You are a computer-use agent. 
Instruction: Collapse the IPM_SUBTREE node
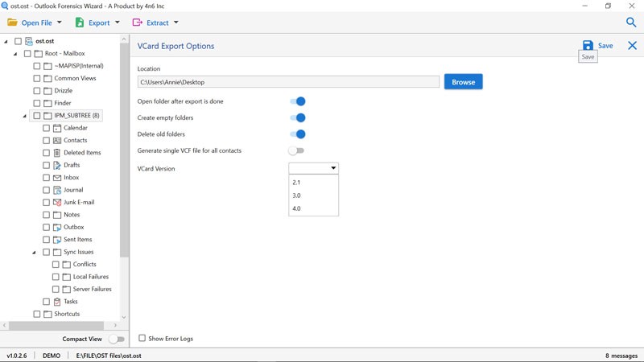pyautogui.click(x=25, y=116)
